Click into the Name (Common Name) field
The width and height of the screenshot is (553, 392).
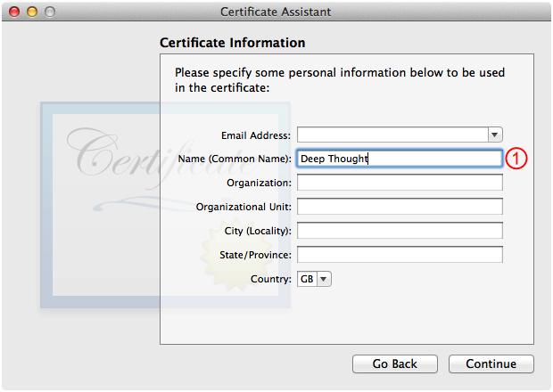[x=400, y=159]
